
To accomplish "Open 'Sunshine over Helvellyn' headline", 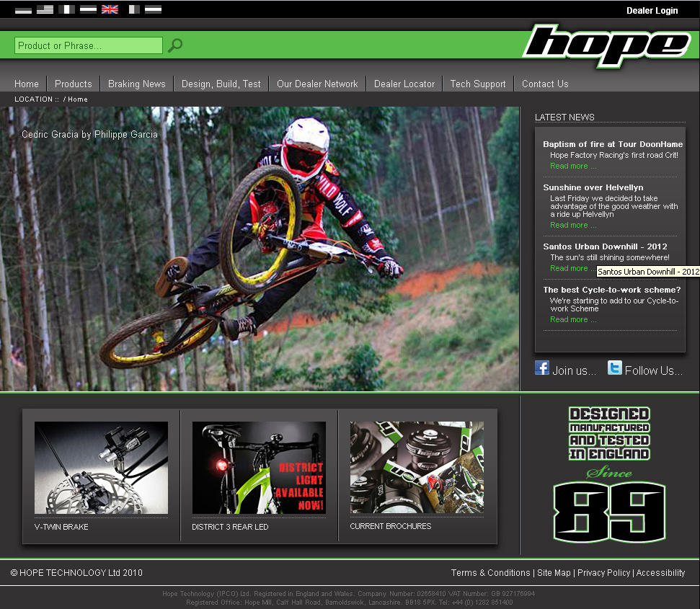I will click(x=593, y=187).
